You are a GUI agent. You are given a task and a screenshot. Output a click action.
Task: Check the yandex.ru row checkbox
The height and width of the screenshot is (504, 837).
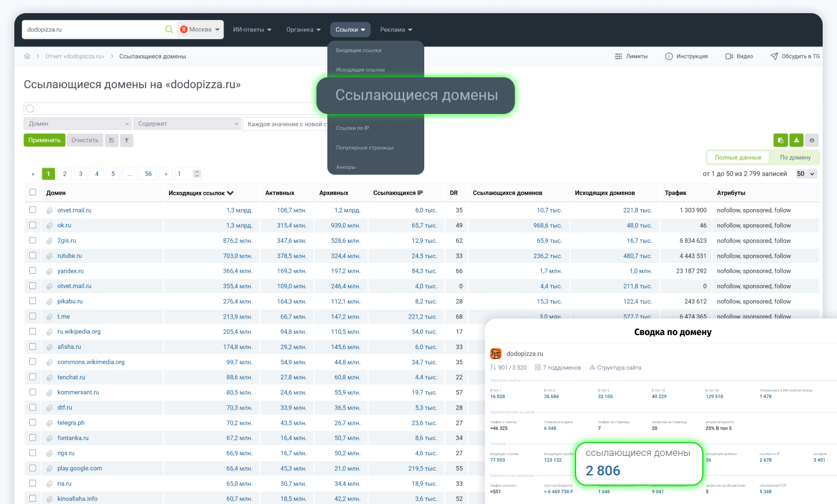(x=33, y=270)
